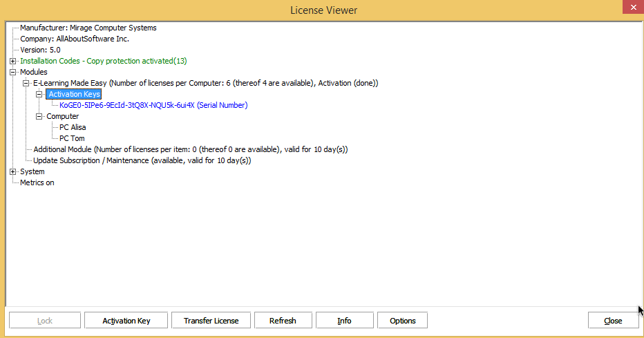This screenshot has height=338, width=644.
Task: Close the License Viewer window with X
Action: coord(634,8)
